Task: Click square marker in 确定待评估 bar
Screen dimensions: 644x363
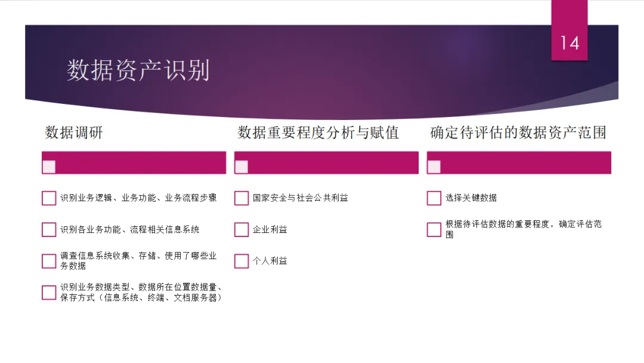Action: [x=434, y=167]
